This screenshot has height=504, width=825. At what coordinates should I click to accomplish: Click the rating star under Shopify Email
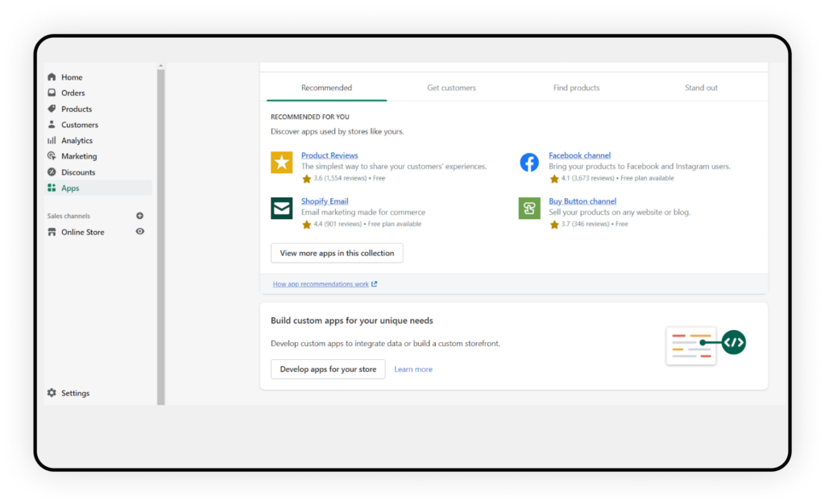pos(307,225)
